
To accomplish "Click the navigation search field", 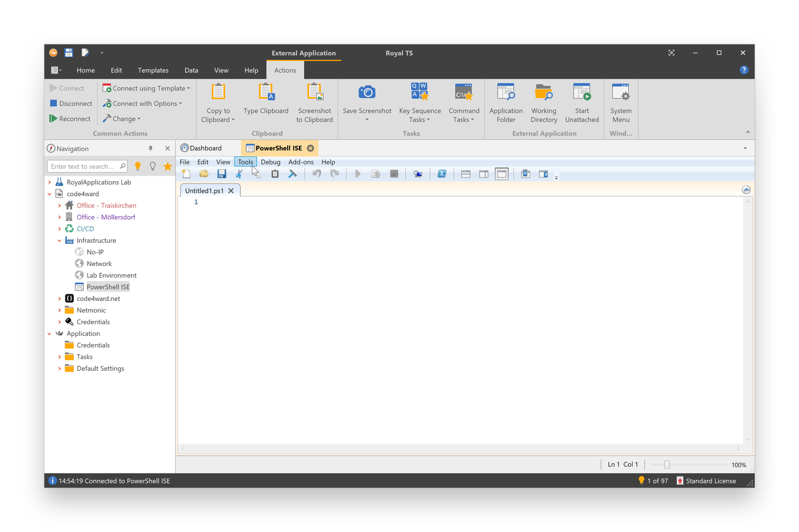I will [x=86, y=166].
